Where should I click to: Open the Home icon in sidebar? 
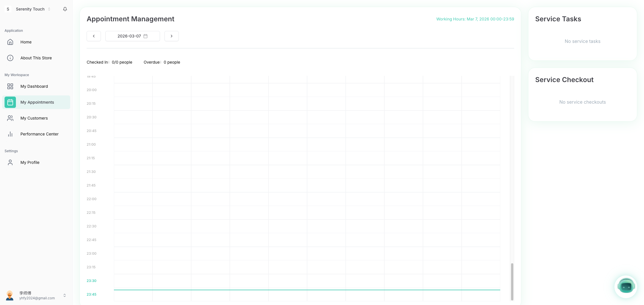pyautogui.click(x=10, y=42)
